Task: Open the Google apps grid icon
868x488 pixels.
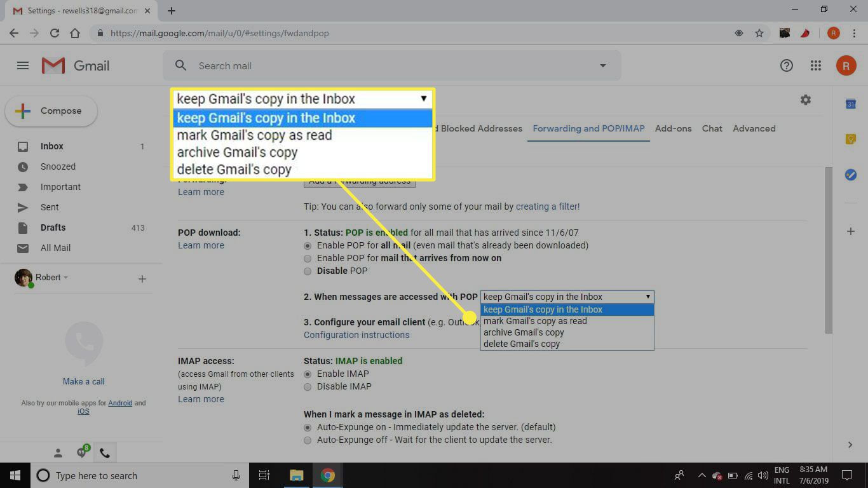Action: point(816,65)
